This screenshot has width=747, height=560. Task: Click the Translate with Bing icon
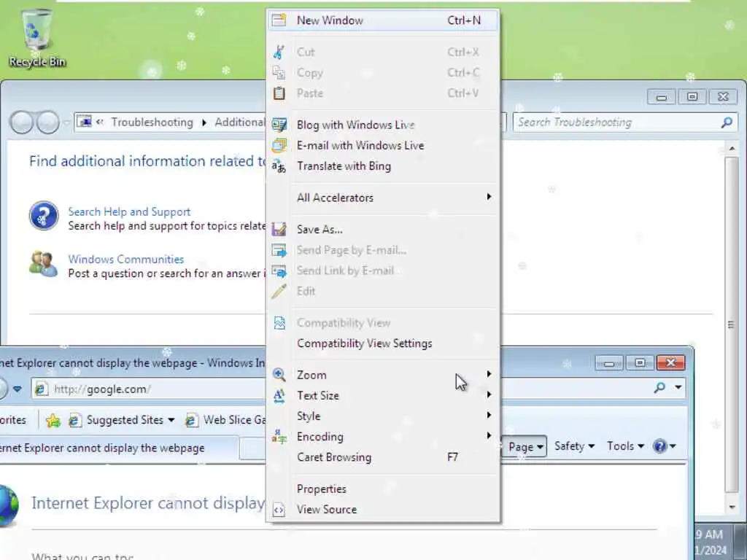pos(279,166)
